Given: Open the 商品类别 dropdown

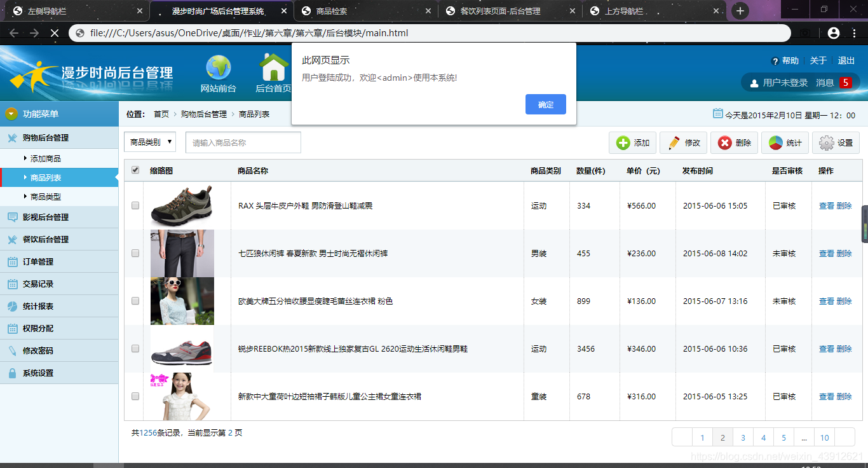Looking at the screenshot, I should point(150,142).
